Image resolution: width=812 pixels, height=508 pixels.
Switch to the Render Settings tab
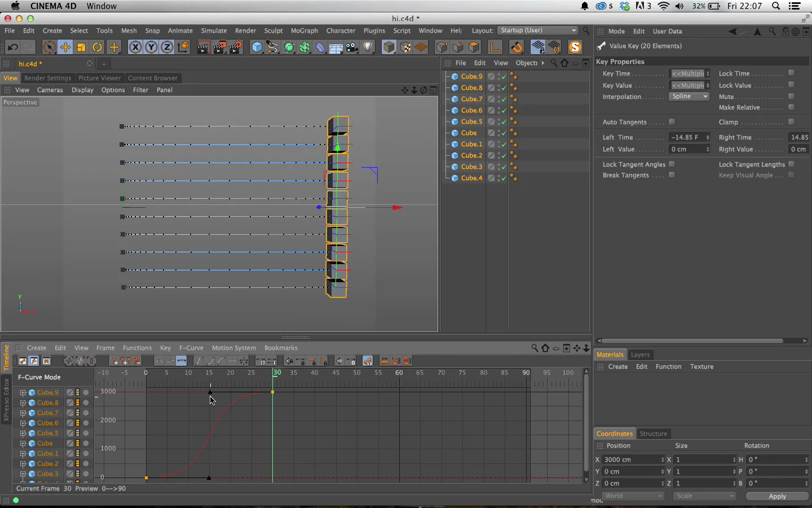click(47, 78)
